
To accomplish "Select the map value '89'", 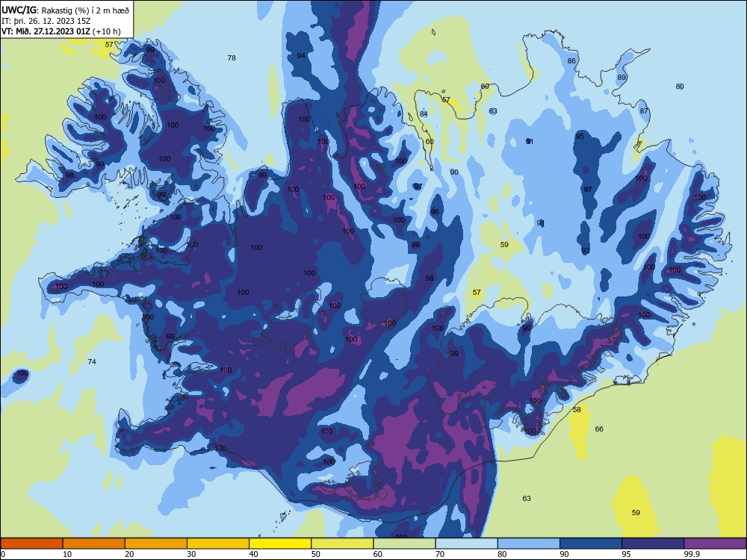I will 622,78.
